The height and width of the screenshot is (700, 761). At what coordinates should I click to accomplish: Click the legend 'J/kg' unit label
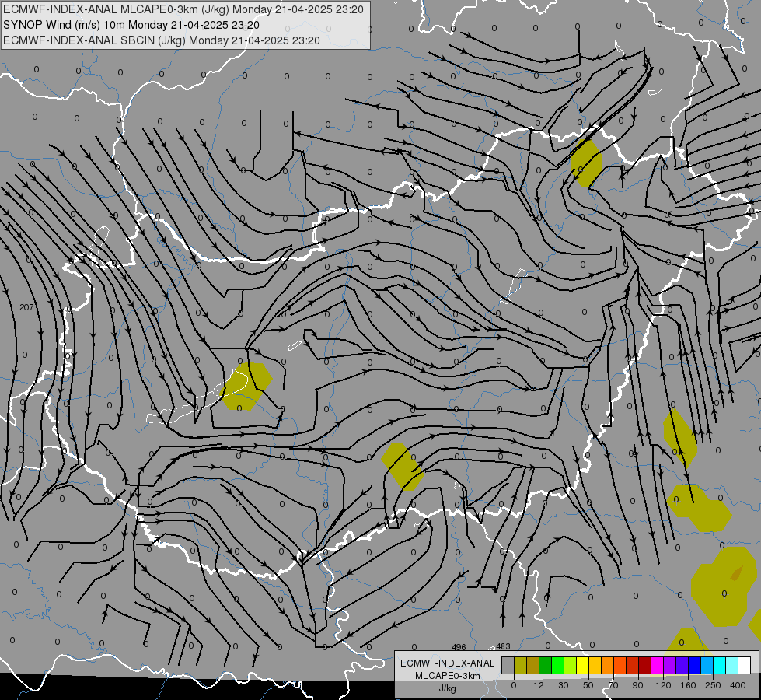pos(448,688)
